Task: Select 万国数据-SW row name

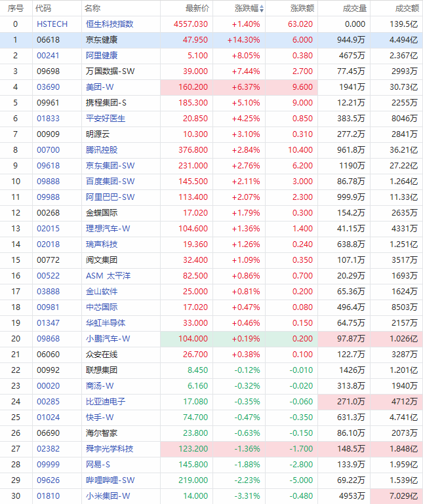Action: pos(110,71)
